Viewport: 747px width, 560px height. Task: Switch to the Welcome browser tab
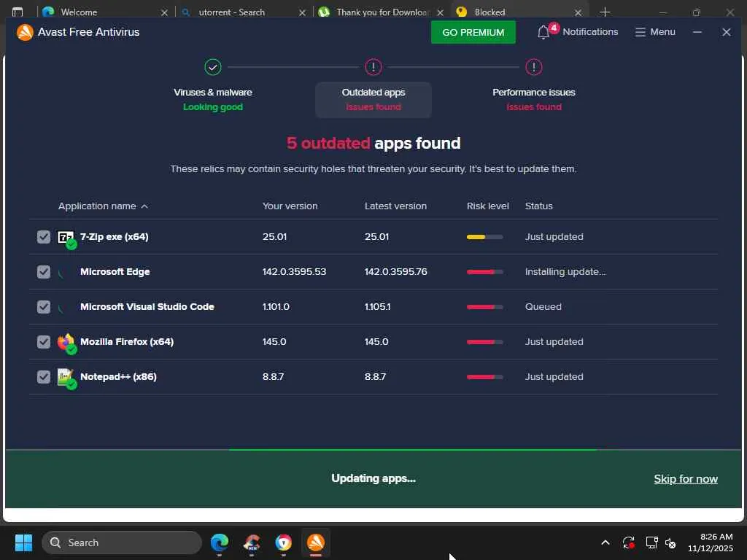point(104,12)
